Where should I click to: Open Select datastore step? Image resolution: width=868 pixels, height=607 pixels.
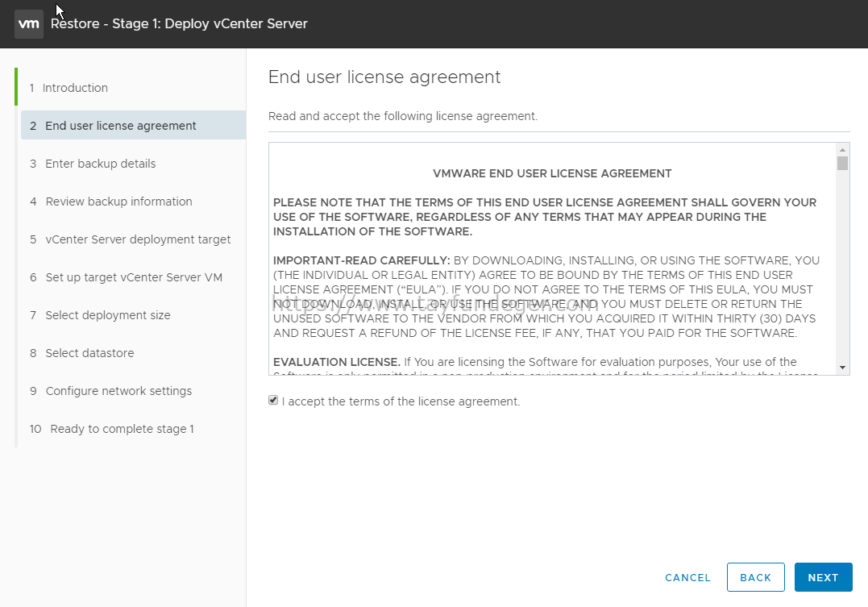pyautogui.click(x=82, y=353)
